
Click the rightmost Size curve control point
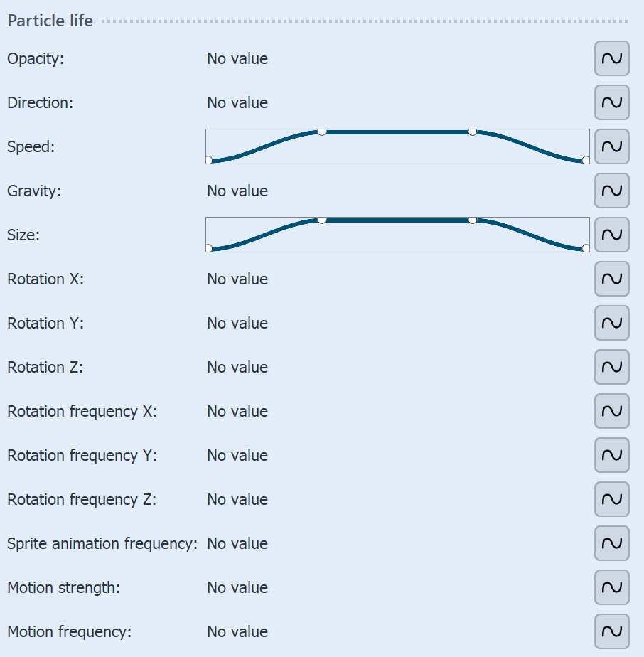point(585,248)
